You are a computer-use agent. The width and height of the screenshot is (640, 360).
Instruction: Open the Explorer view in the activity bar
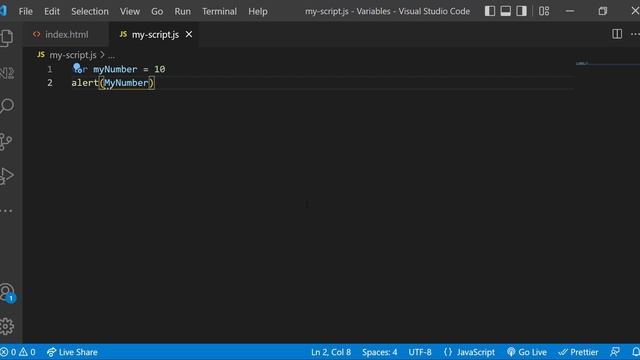[x=7, y=38]
